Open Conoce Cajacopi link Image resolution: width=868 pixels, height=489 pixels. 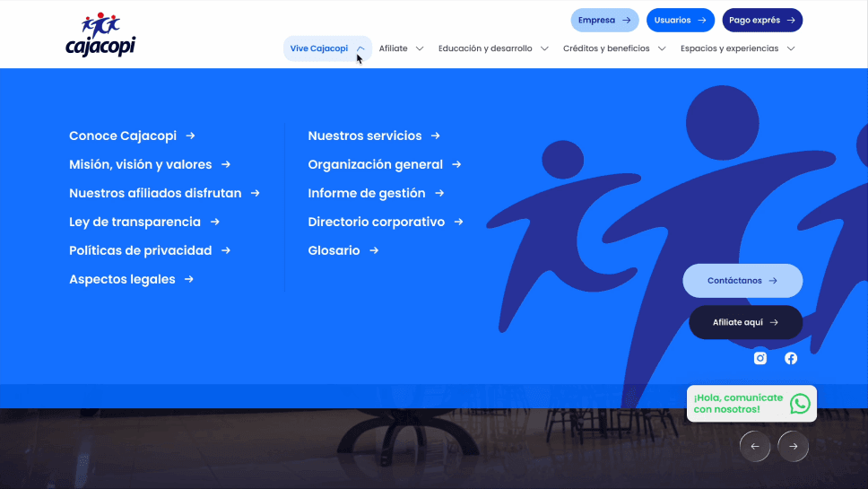[123, 135]
